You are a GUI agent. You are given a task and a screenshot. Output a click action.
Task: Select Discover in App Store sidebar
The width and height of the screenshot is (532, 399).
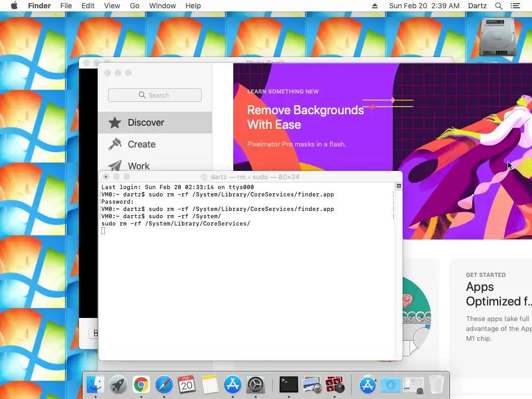pyautogui.click(x=155, y=123)
